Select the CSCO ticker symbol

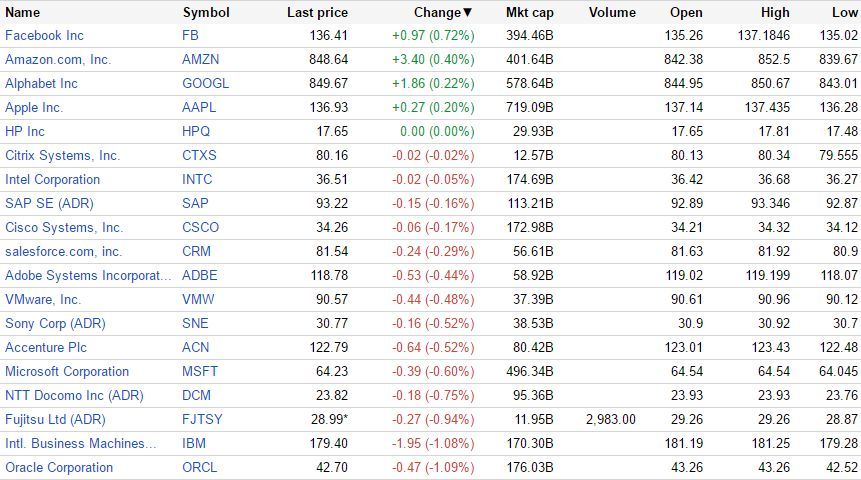200,227
